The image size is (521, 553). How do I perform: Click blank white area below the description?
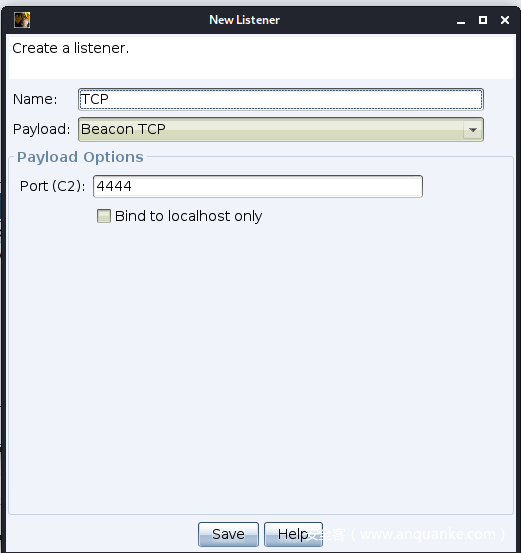coord(260,69)
